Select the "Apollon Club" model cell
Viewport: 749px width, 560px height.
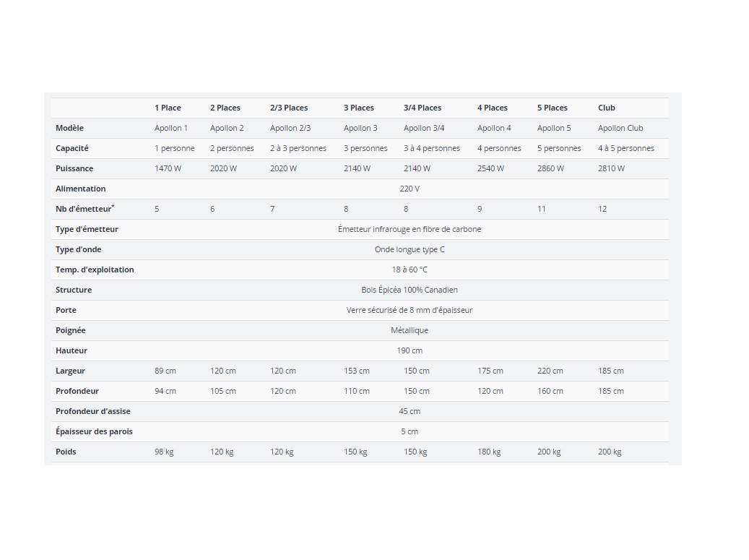[620, 128]
